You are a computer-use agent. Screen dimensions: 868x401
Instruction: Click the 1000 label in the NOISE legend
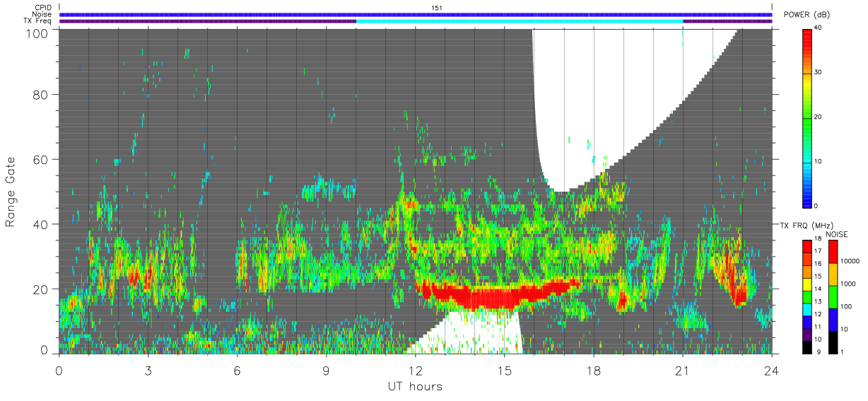pos(848,284)
